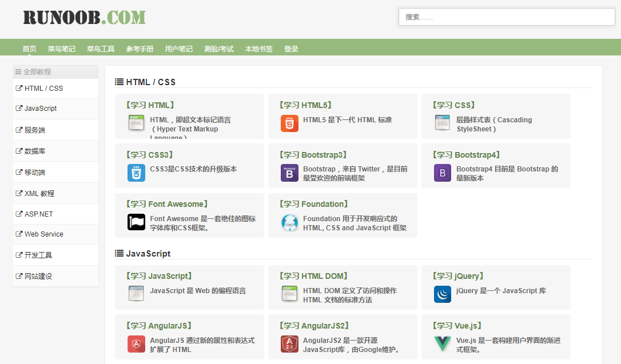The height and width of the screenshot is (364, 621).
Task: Select ASP.NET text in sidebar
Action: tap(39, 214)
